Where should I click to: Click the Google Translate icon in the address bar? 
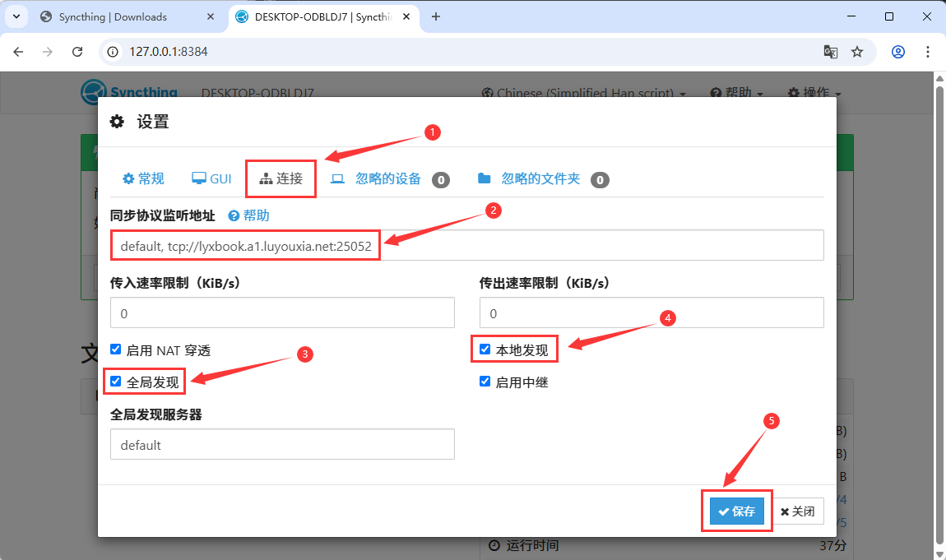830,51
